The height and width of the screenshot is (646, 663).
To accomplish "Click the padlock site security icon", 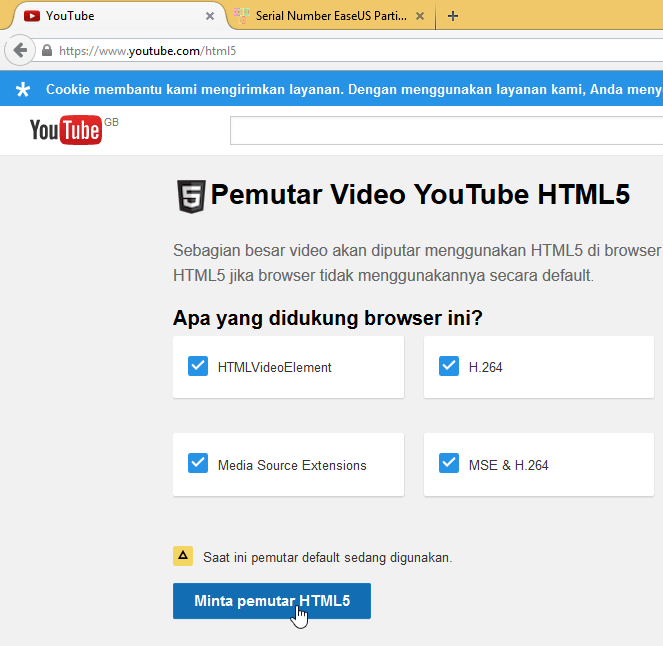I will pos(47,50).
